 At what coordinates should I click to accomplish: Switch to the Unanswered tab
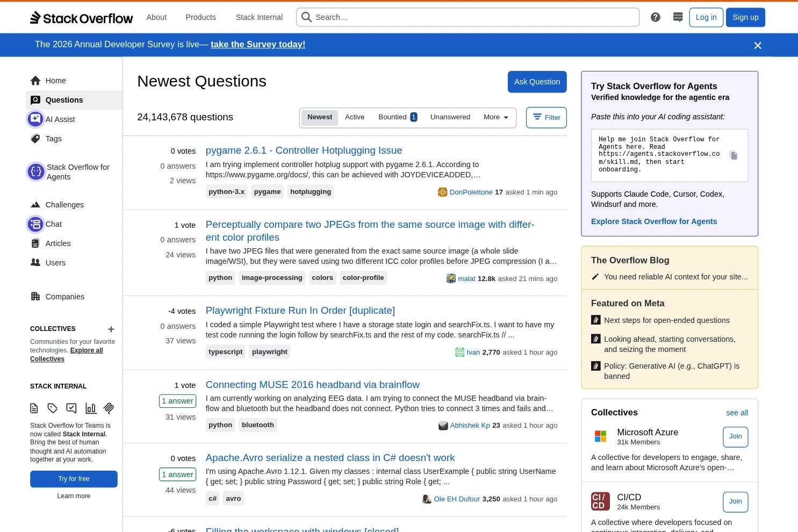[450, 117]
